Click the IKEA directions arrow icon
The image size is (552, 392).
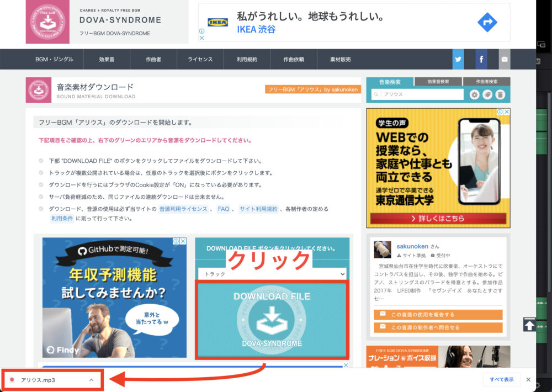coord(487,22)
